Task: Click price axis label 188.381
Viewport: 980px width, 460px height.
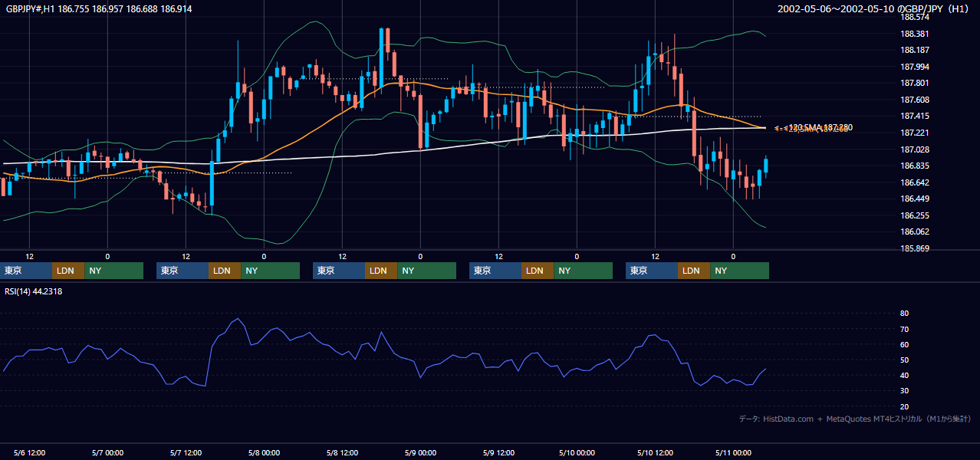Action: tap(916, 34)
